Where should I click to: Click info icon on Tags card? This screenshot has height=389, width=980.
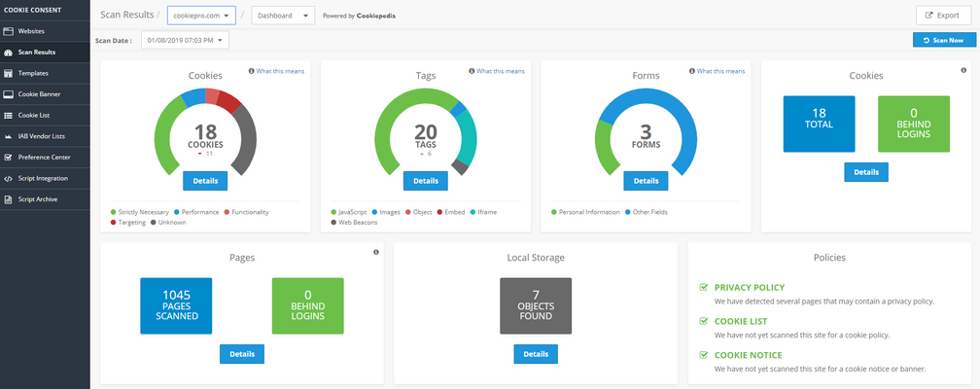coord(472,71)
